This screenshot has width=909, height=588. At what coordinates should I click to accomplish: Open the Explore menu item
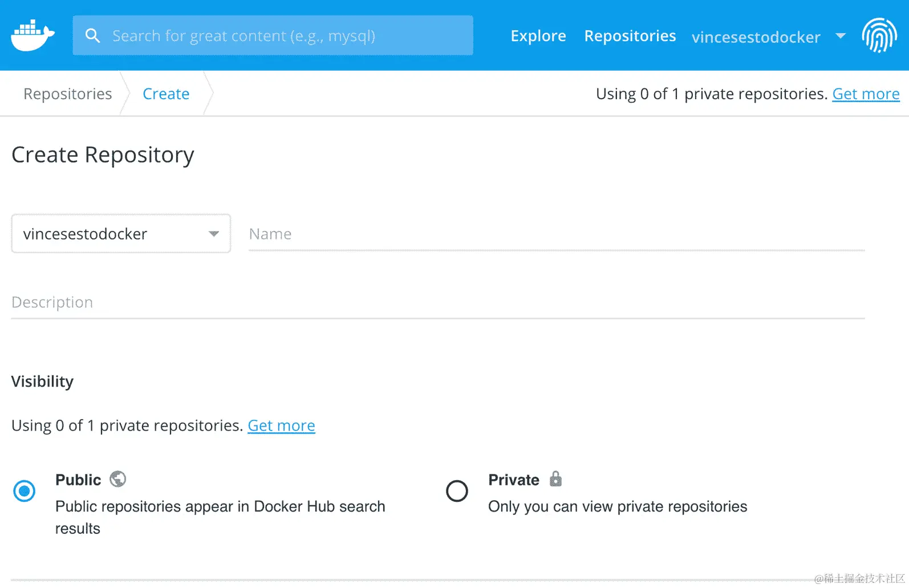(x=538, y=36)
